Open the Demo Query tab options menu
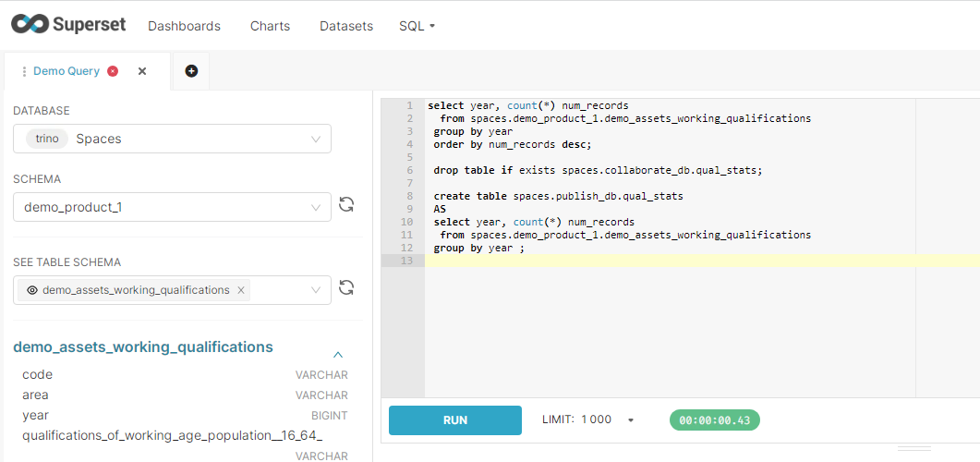Viewport: 980px width, 462px height. [24, 71]
